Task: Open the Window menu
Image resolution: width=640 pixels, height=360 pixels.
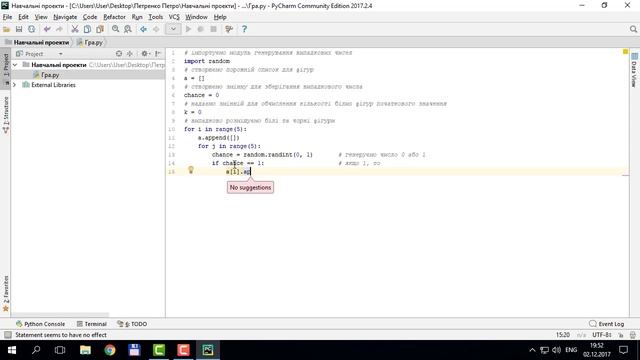Action: (196, 17)
